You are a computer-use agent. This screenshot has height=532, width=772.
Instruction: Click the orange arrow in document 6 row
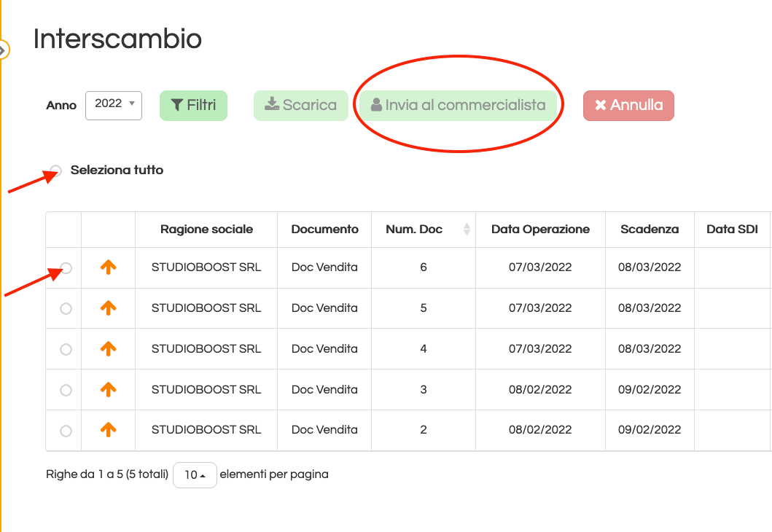click(x=109, y=267)
